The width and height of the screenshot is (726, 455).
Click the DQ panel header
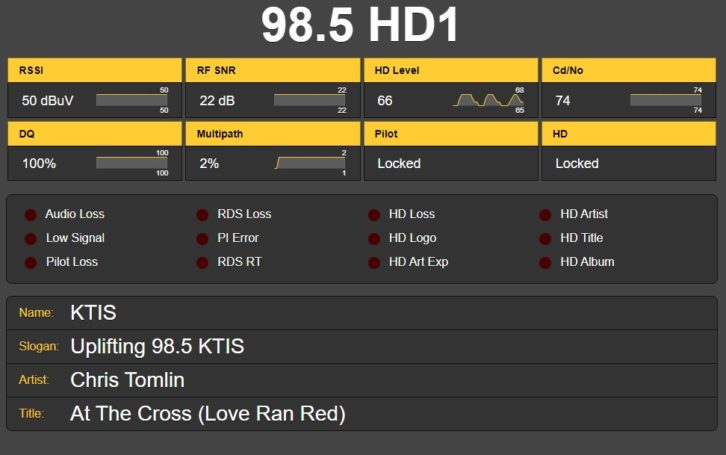[95, 134]
